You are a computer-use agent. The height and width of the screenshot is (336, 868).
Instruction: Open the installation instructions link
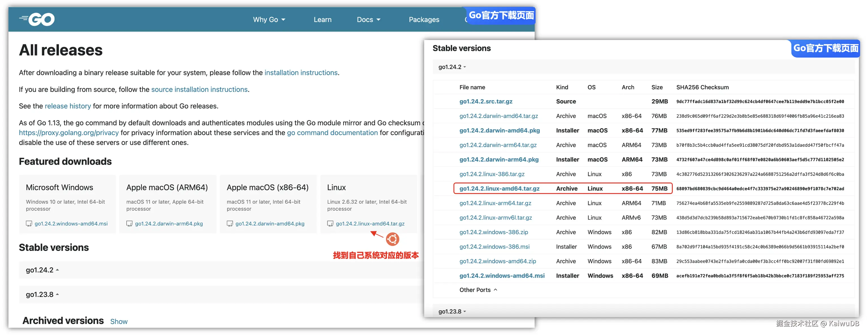pos(301,72)
